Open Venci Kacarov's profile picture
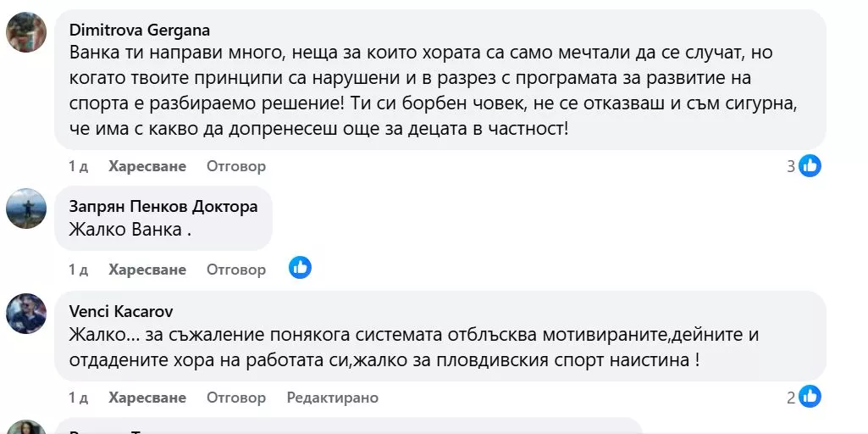Image resolution: width=868 pixels, height=434 pixels. tap(26, 314)
